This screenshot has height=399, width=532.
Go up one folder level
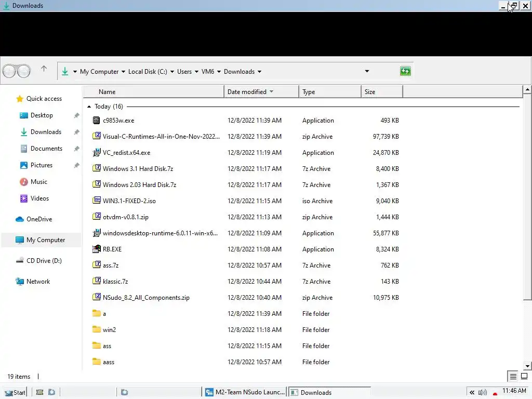tap(44, 69)
